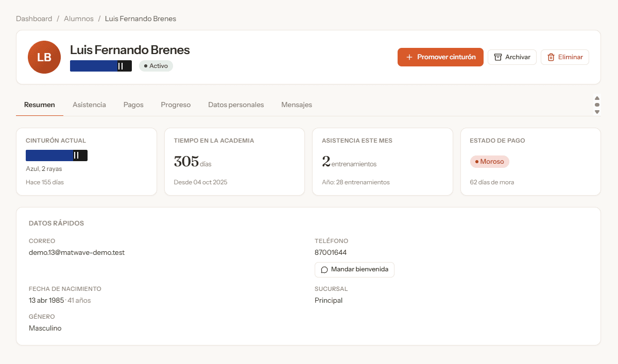The height and width of the screenshot is (364, 618).
Task: Click the chat bubble icon in Mandar bienvenida
Action: (324, 270)
